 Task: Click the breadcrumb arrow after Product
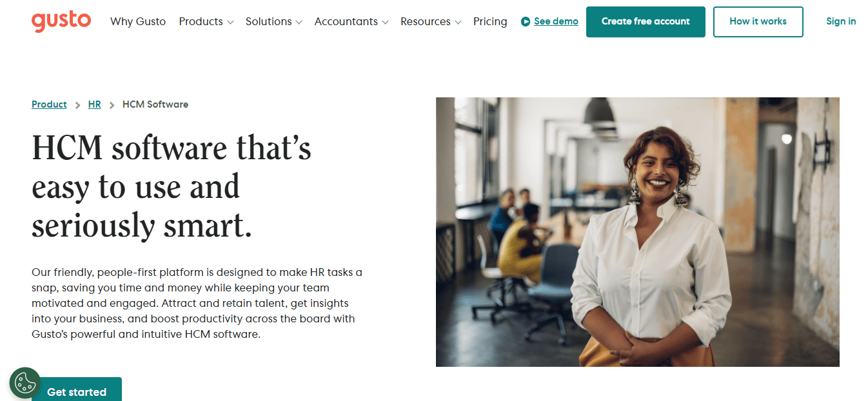click(x=77, y=104)
